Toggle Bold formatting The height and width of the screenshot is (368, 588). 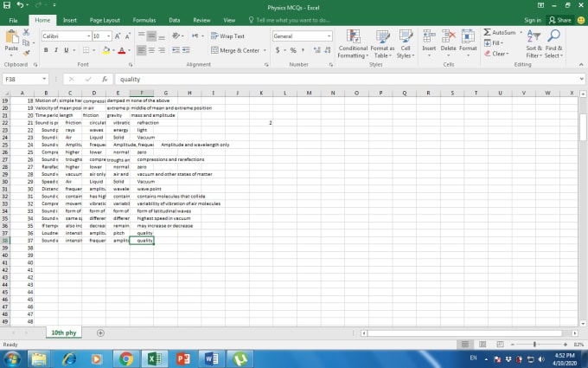(x=46, y=50)
